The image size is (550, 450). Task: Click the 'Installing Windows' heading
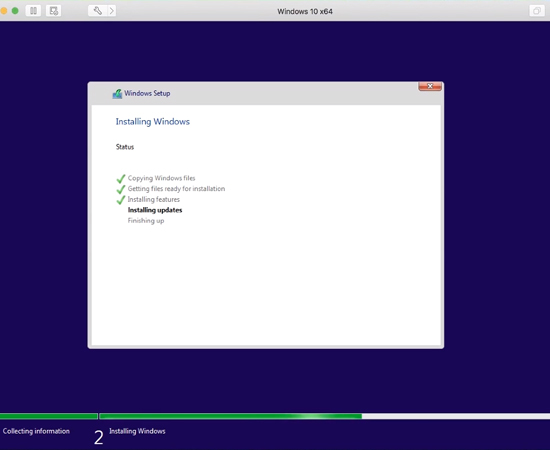pos(153,122)
